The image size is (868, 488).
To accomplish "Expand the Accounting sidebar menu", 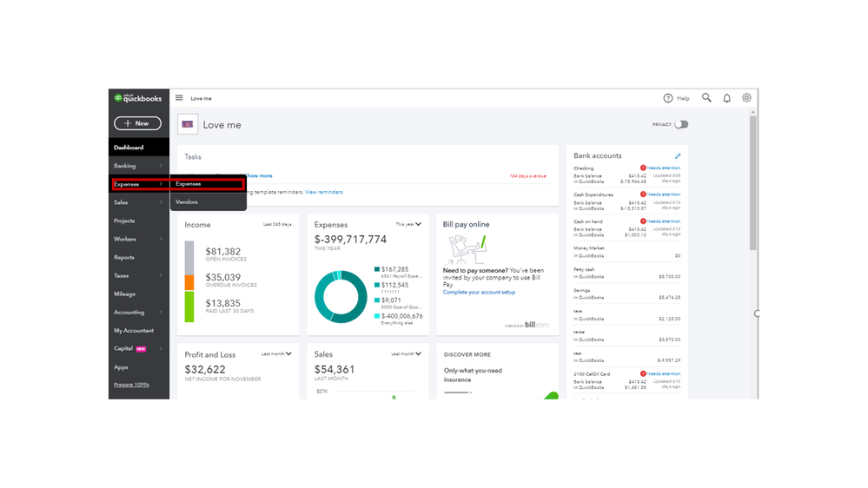I will (x=139, y=312).
